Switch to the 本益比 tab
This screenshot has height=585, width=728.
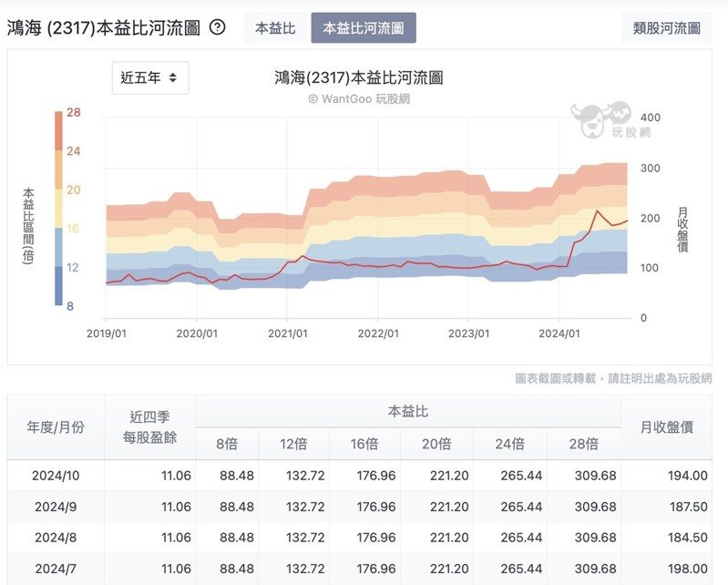[275, 28]
